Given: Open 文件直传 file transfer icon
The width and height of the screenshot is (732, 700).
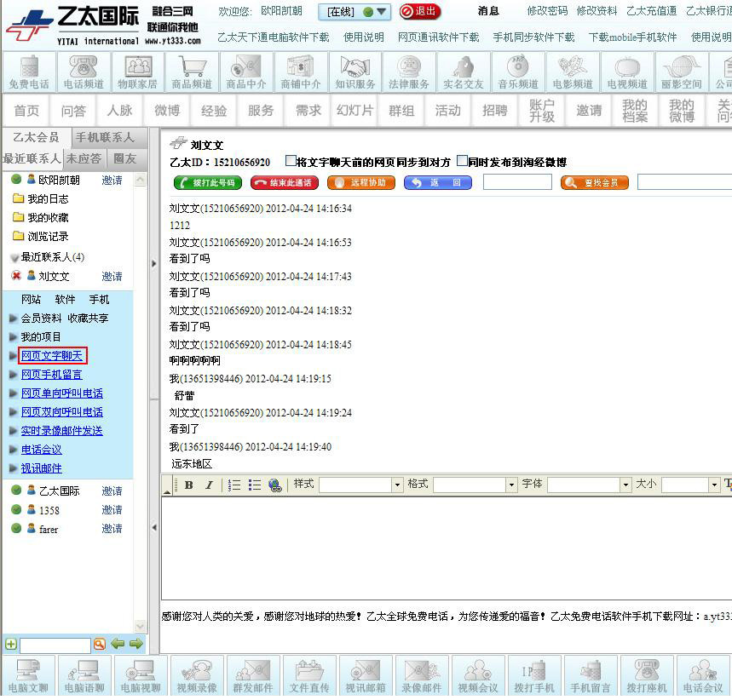Looking at the screenshot, I should 309,675.
